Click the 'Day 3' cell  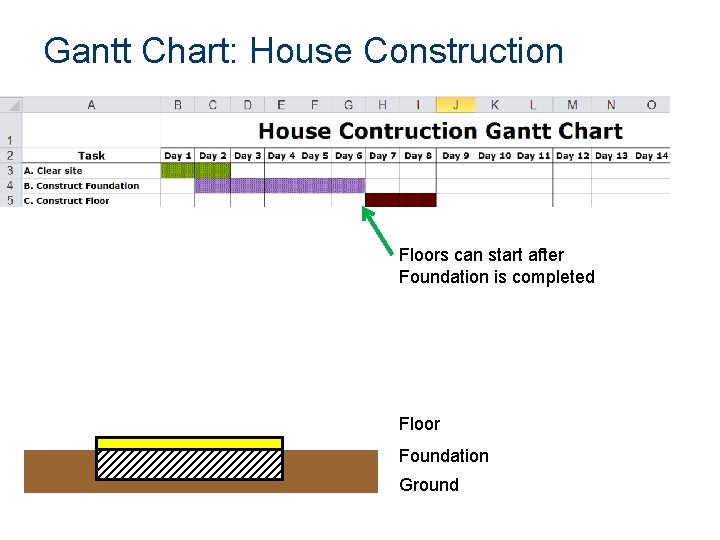tap(248, 155)
